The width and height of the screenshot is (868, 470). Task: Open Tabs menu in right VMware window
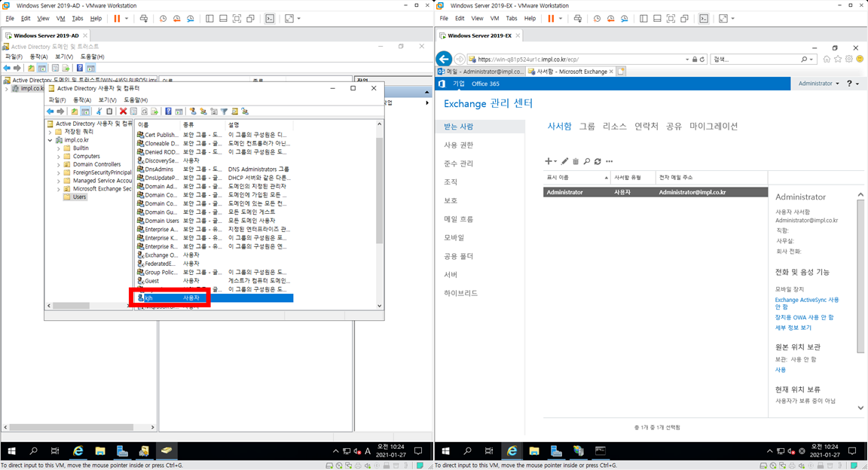click(x=512, y=18)
